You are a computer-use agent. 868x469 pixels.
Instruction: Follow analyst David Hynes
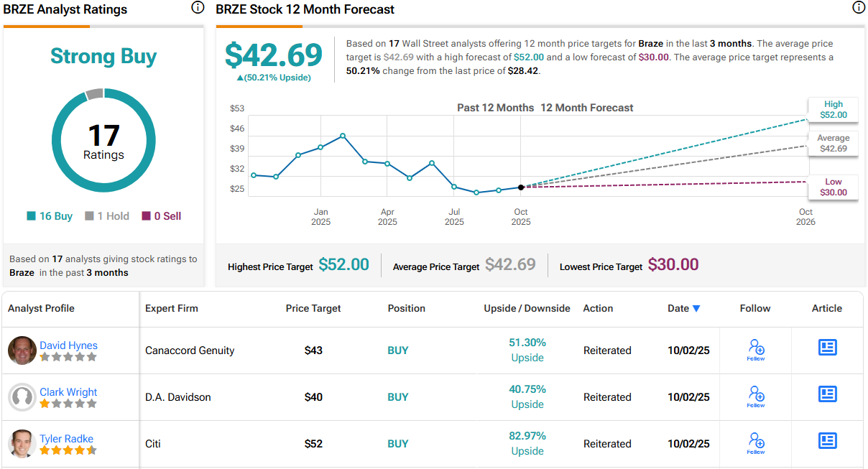755,350
